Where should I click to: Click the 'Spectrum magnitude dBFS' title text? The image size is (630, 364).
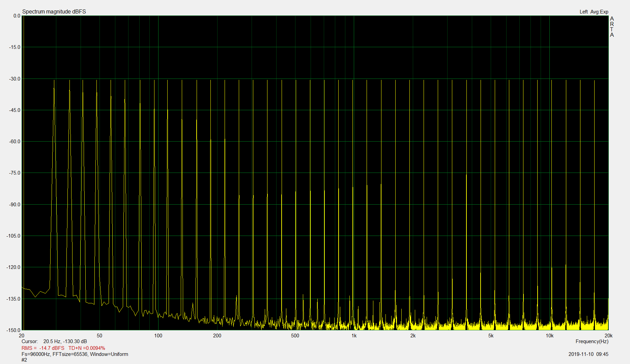click(54, 11)
